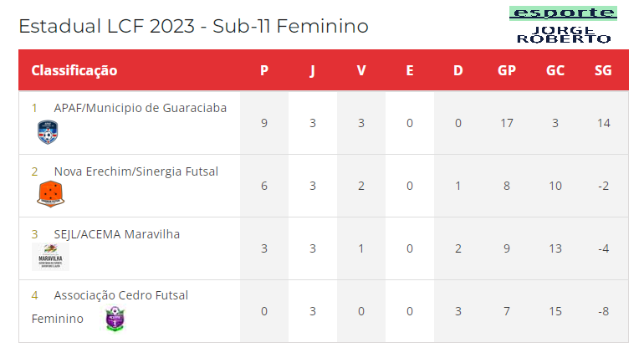
Task: Sort by the GP goals-for header
Action: pos(506,70)
